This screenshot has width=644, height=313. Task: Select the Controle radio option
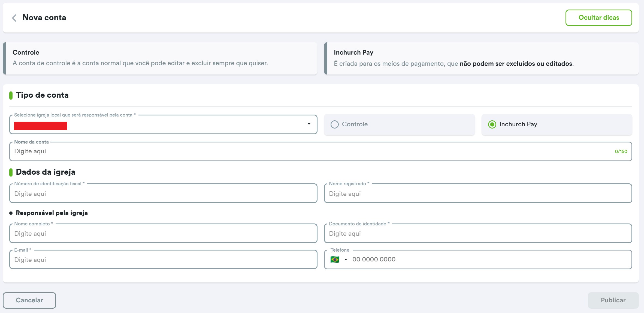click(x=335, y=124)
